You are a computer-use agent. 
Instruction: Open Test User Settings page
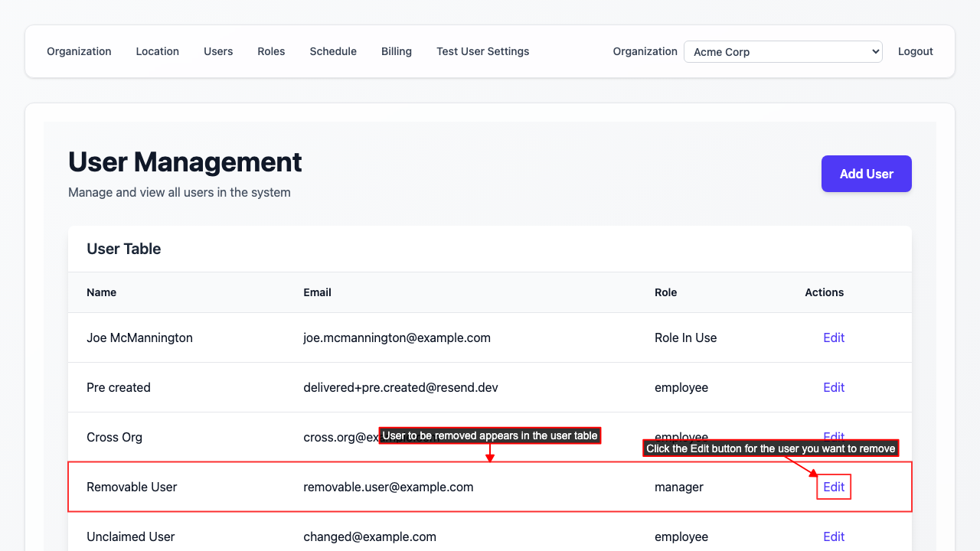coord(482,51)
